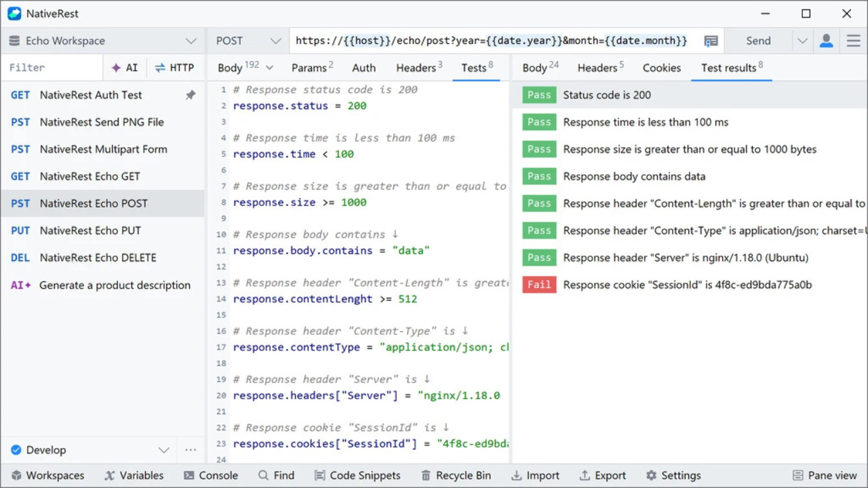Open the hamburger menu icon
Viewport: 868px width, 488px height.
tap(853, 41)
